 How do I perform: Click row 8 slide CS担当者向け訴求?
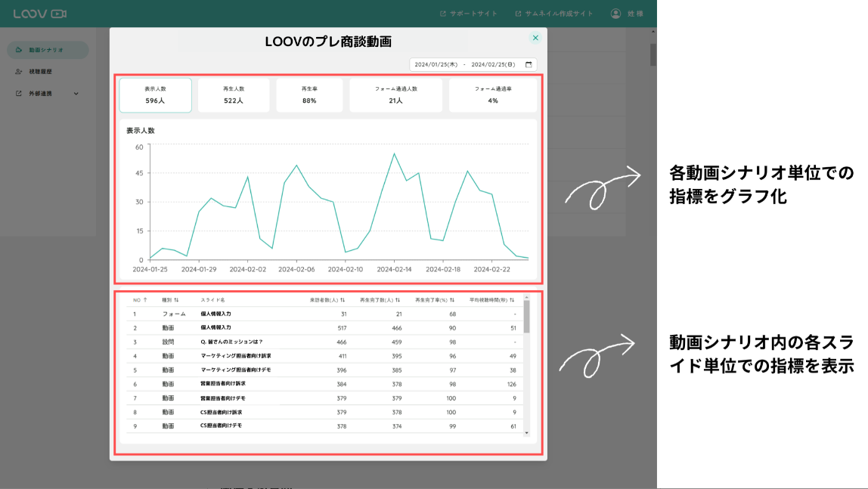[x=222, y=412]
